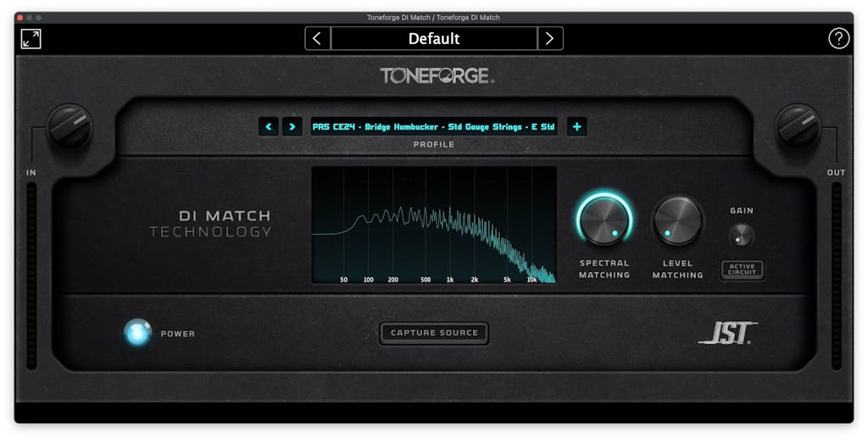Click the output level knob

click(798, 126)
